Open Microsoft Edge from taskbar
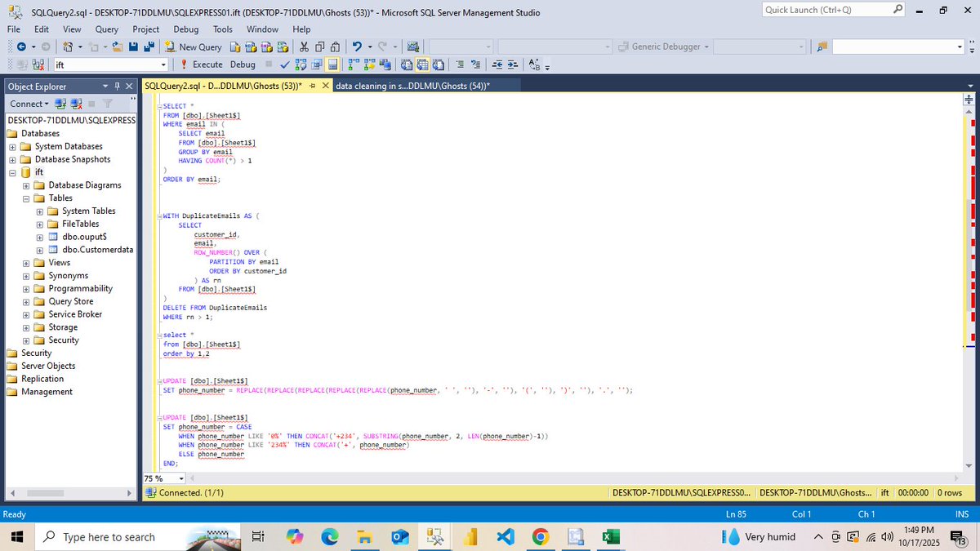Viewport: 980px width, 551px height. click(x=329, y=536)
